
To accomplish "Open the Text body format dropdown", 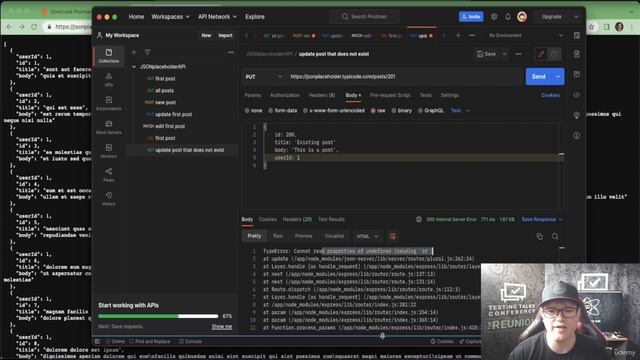I will tap(460, 111).
